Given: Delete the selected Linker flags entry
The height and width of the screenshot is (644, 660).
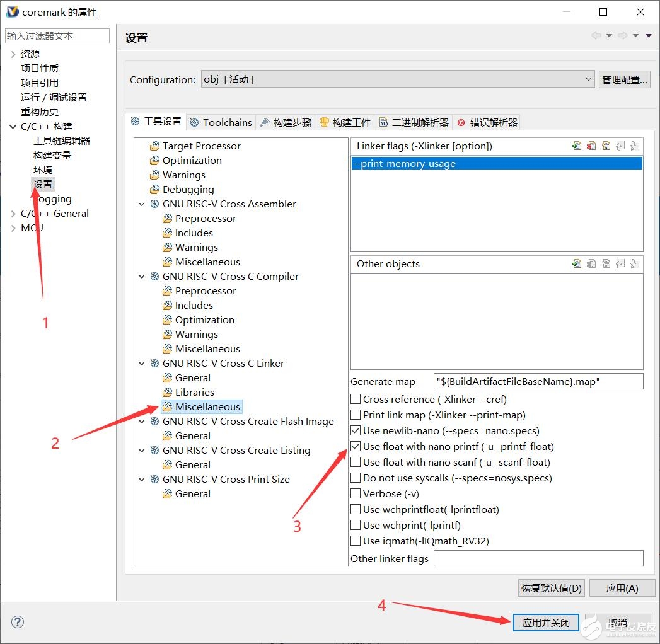Looking at the screenshot, I should [591, 146].
